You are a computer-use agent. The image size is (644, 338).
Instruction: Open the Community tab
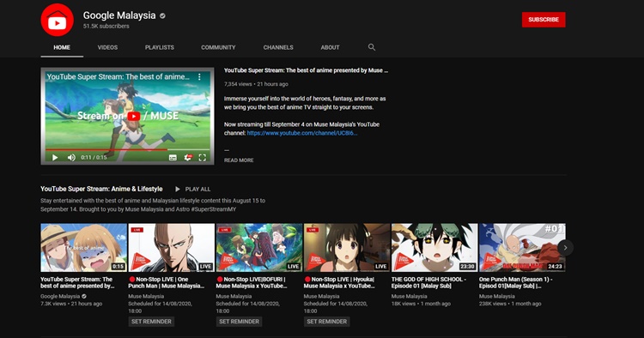pos(218,47)
